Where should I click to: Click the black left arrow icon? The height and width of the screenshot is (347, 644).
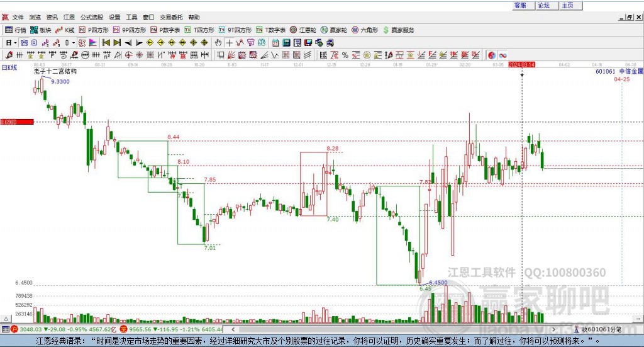(128, 43)
